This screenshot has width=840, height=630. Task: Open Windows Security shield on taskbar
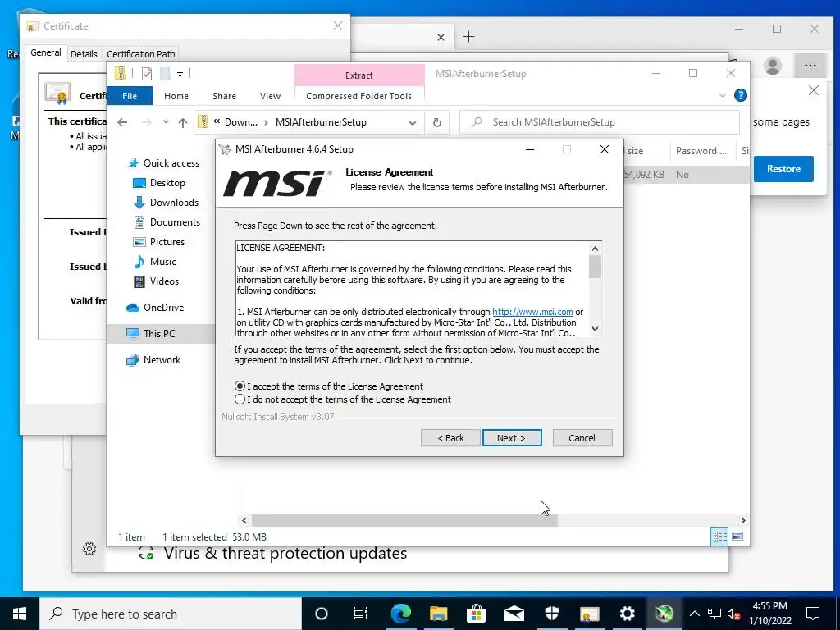[552, 614]
